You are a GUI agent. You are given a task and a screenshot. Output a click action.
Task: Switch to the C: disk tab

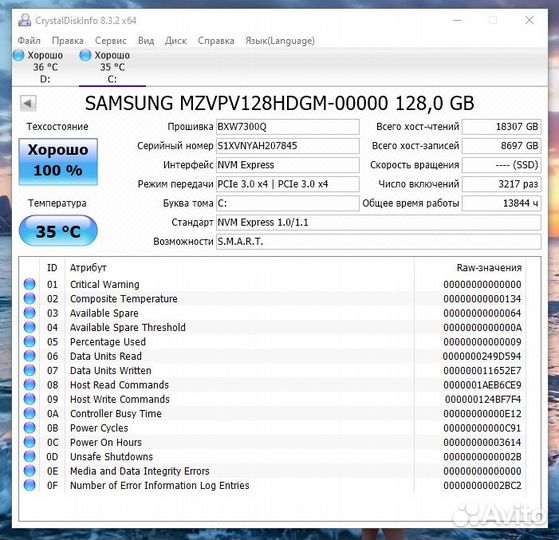click(x=112, y=67)
